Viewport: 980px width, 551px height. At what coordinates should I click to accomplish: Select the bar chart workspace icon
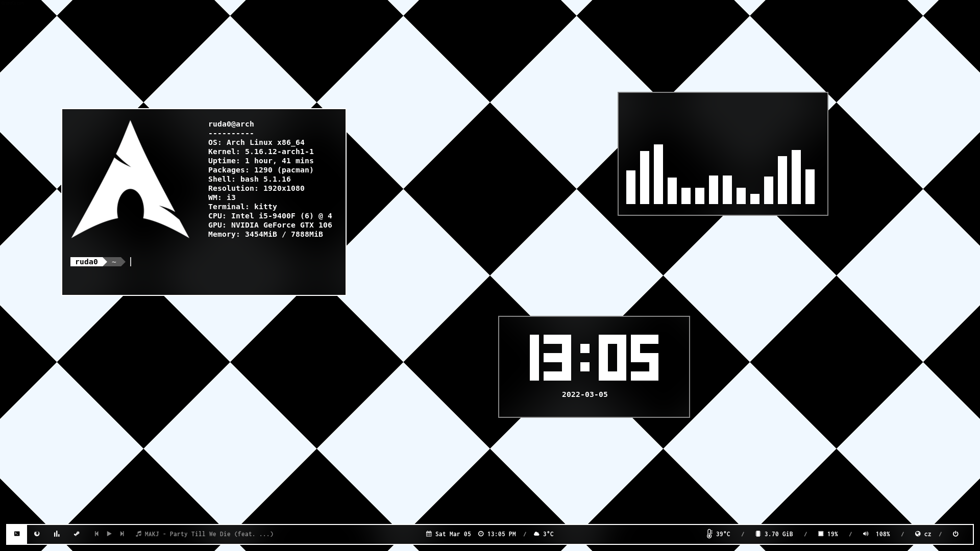point(57,534)
